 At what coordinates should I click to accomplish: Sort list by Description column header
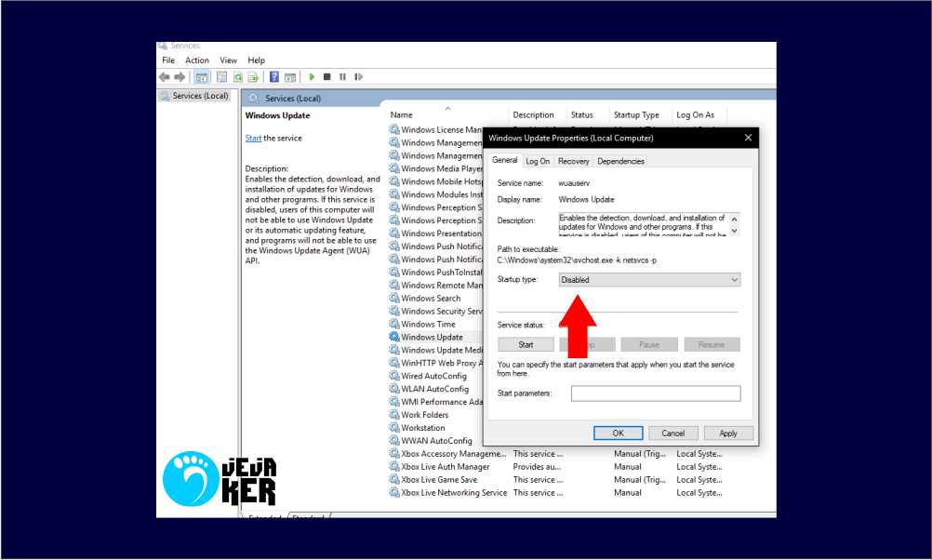point(533,114)
